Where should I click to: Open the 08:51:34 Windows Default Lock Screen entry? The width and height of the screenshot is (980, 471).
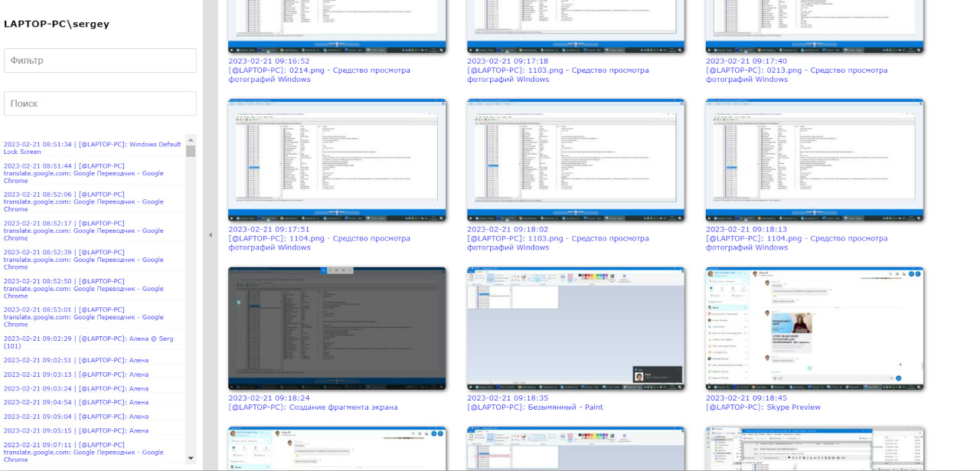click(92, 148)
